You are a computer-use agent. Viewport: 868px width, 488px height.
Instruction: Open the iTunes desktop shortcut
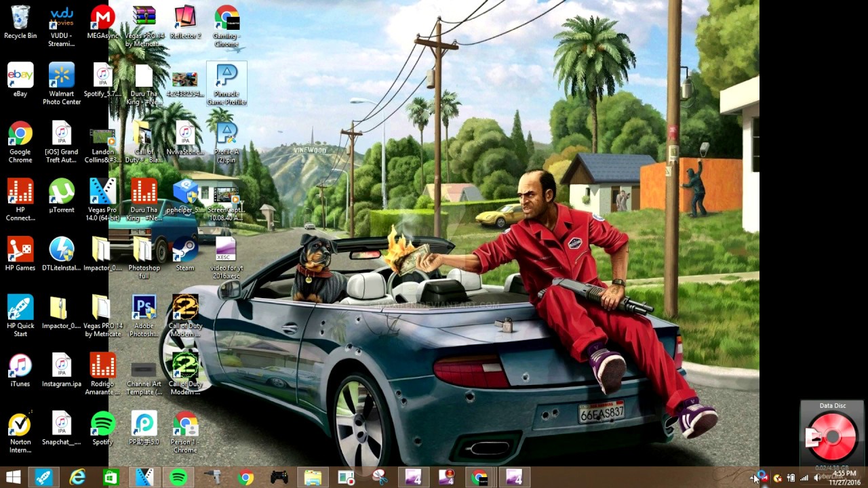click(x=20, y=371)
